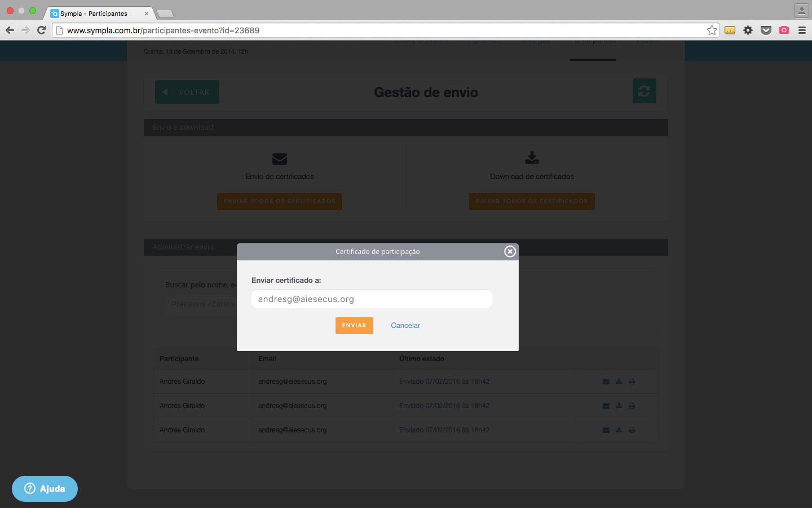The height and width of the screenshot is (508, 812).
Task: Click the Gestão de envio heading
Action: click(426, 93)
